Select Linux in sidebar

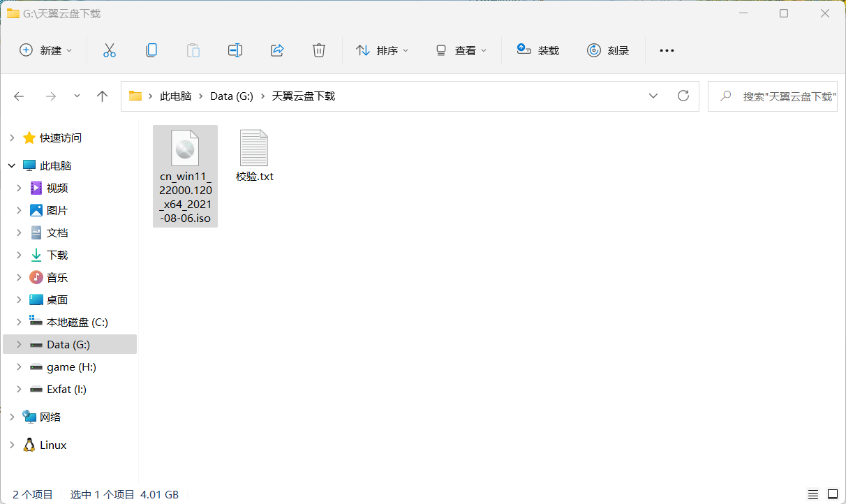(x=53, y=445)
